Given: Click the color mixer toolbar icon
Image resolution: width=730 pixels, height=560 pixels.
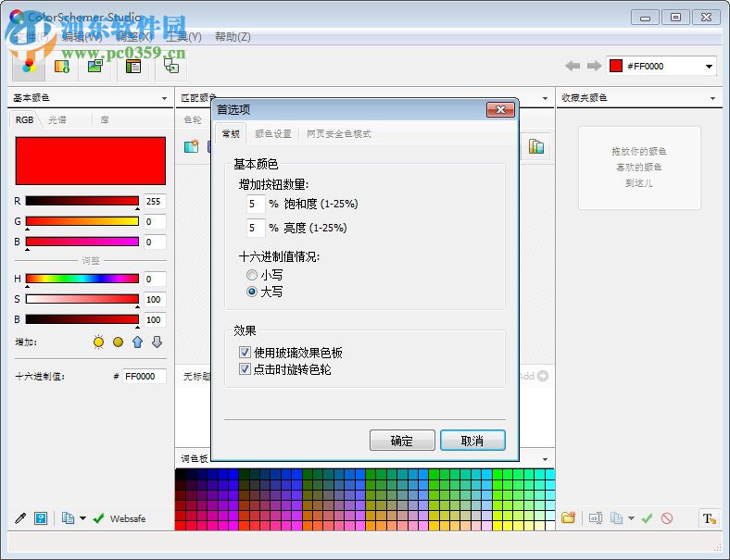Looking at the screenshot, I should pyautogui.click(x=62, y=67).
